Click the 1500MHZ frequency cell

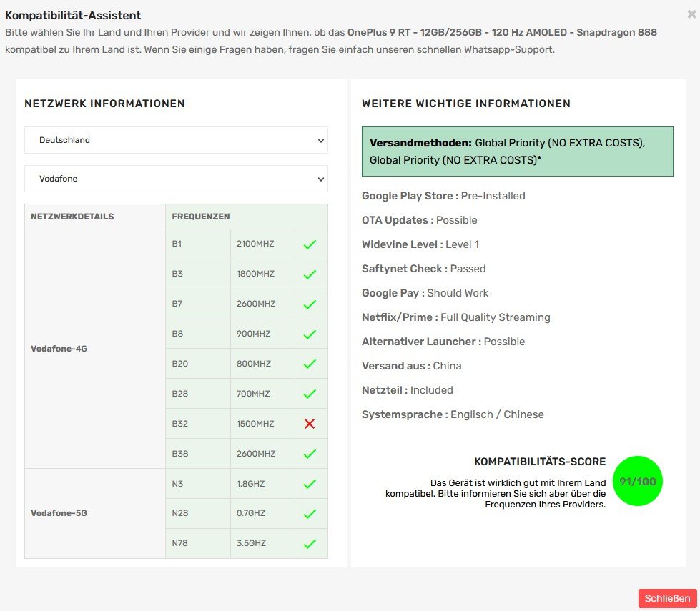(x=262, y=423)
